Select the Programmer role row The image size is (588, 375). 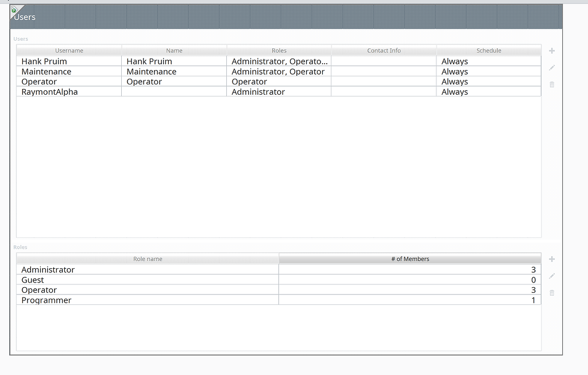(x=148, y=300)
